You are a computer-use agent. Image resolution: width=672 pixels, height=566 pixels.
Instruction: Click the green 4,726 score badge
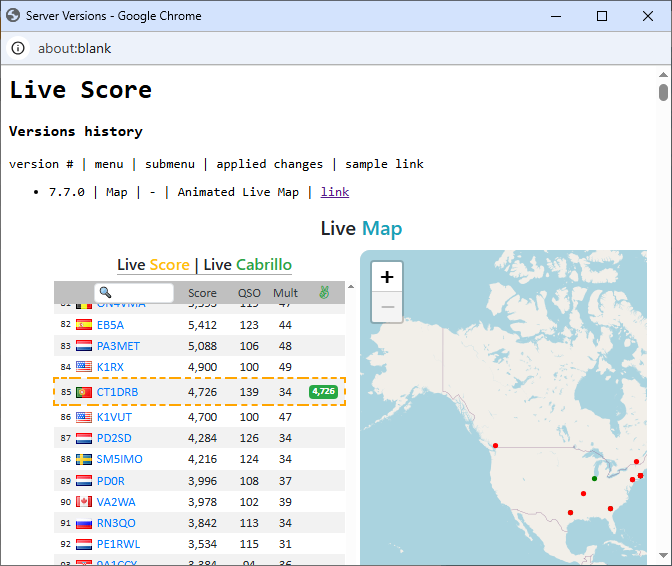(x=324, y=392)
